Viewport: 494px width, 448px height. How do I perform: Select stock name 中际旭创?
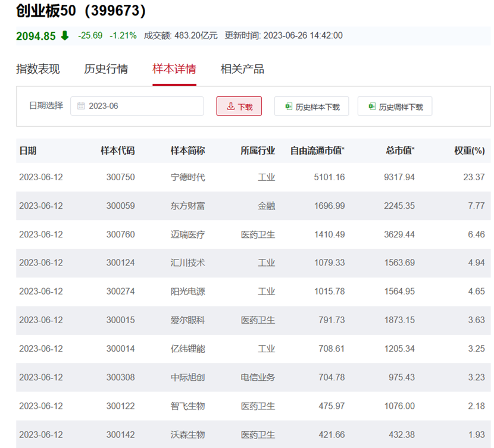click(187, 377)
